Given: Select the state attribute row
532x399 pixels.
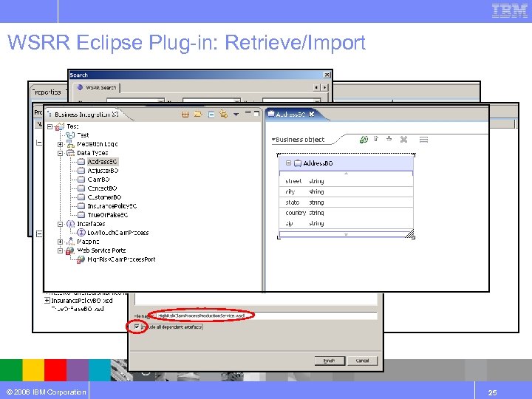Looking at the screenshot, I should (346, 202).
